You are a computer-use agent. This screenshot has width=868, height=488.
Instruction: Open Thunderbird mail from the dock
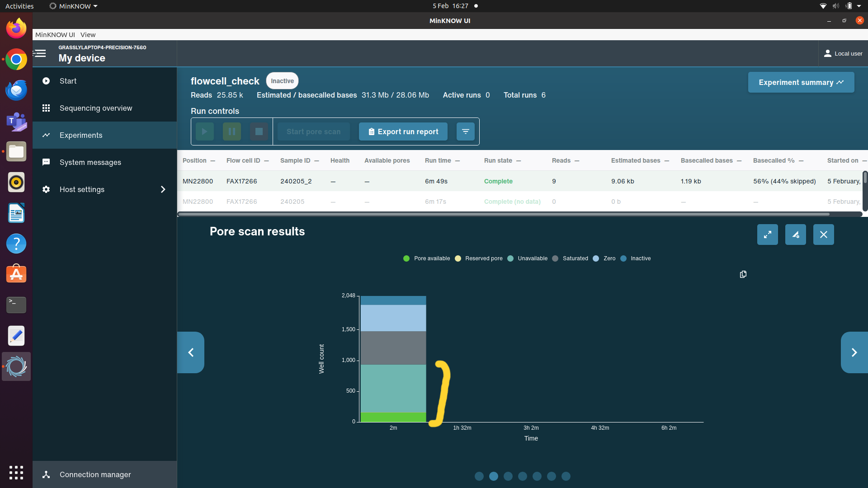click(16, 90)
